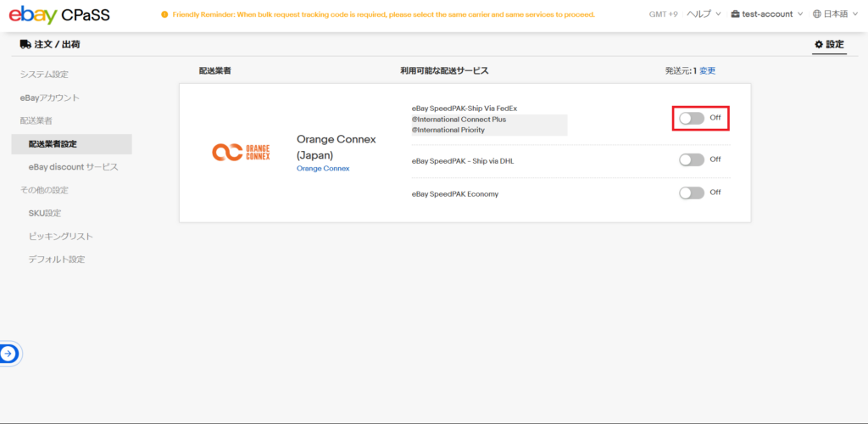Click the @International Connect Plus text
The image size is (868, 424).
click(459, 120)
